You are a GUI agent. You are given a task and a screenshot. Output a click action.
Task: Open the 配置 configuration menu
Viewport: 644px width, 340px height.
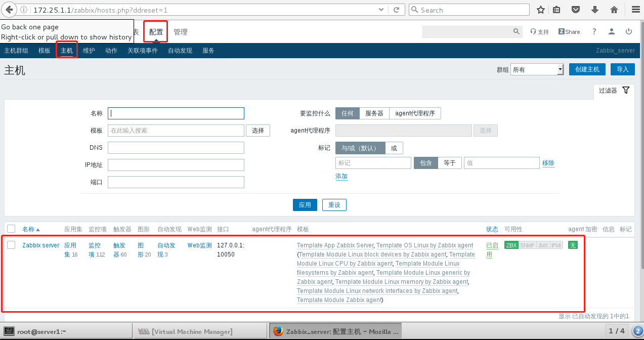coord(156,32)
